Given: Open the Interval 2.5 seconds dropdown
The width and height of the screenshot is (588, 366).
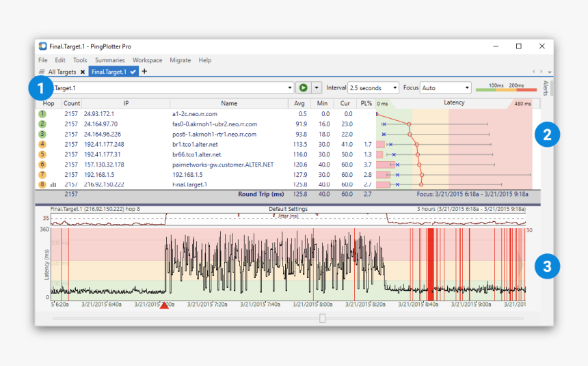Looking at the screenshot, I should pyautogui.click(x=373, y=87).
